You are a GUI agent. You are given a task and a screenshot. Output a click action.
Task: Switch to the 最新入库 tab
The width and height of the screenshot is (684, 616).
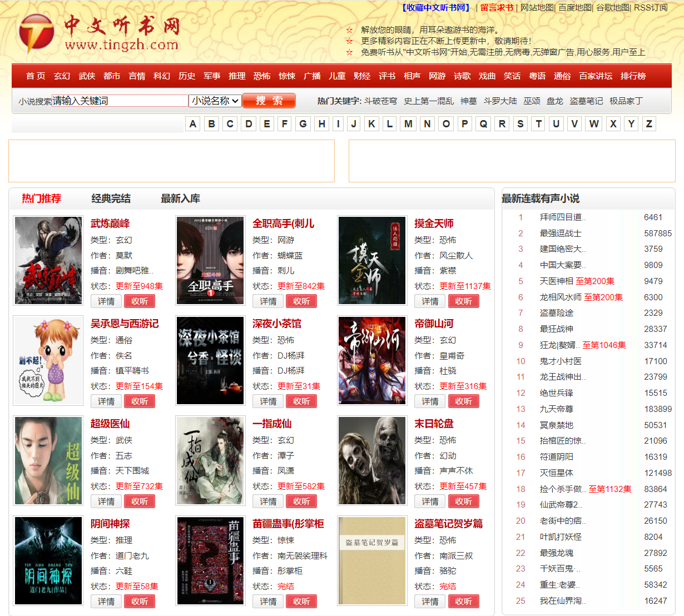click(180, 198)
